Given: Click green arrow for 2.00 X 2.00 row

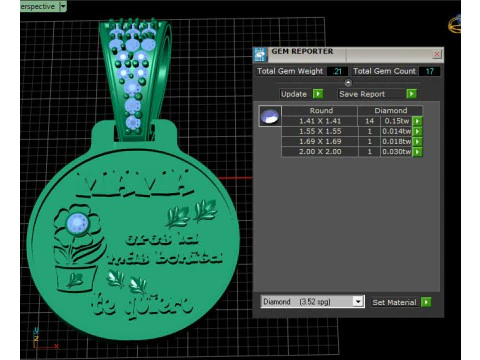Looking at the screenshot, I should (417, 152).
